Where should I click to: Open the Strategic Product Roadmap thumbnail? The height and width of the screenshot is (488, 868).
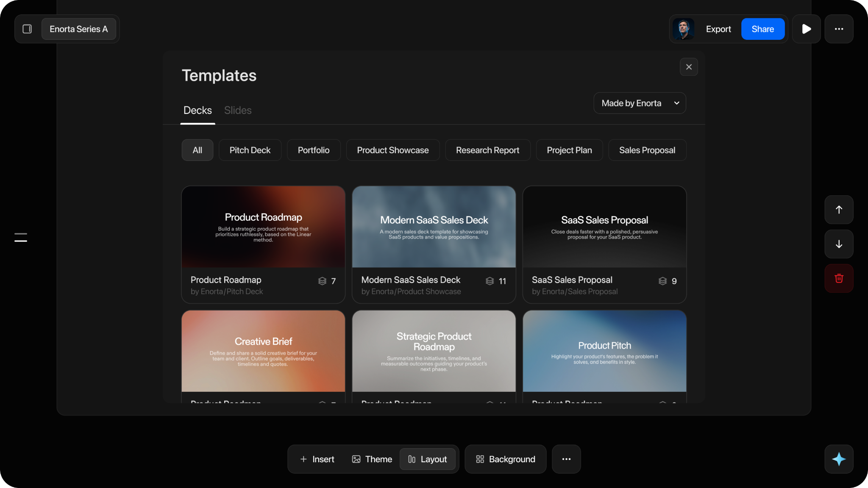434,351
